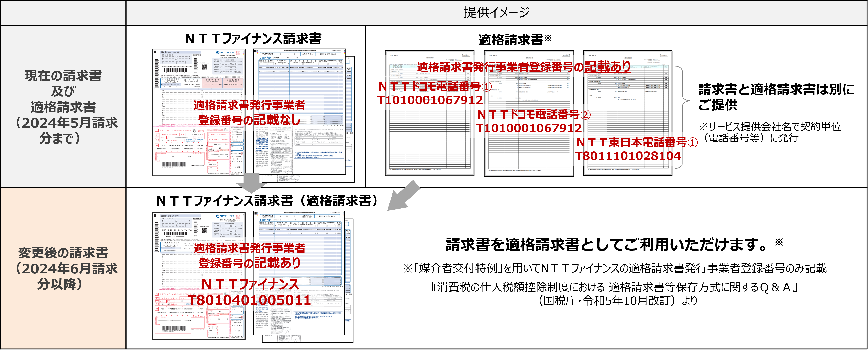Click the QR code on the changed invoice
The image size is (868, 350).
point(205,230)
